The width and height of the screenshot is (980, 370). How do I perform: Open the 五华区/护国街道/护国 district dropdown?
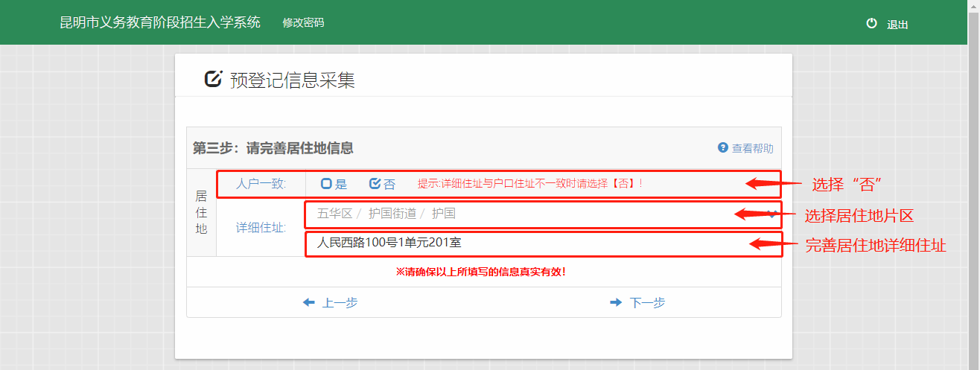click(x=521, y=214)
